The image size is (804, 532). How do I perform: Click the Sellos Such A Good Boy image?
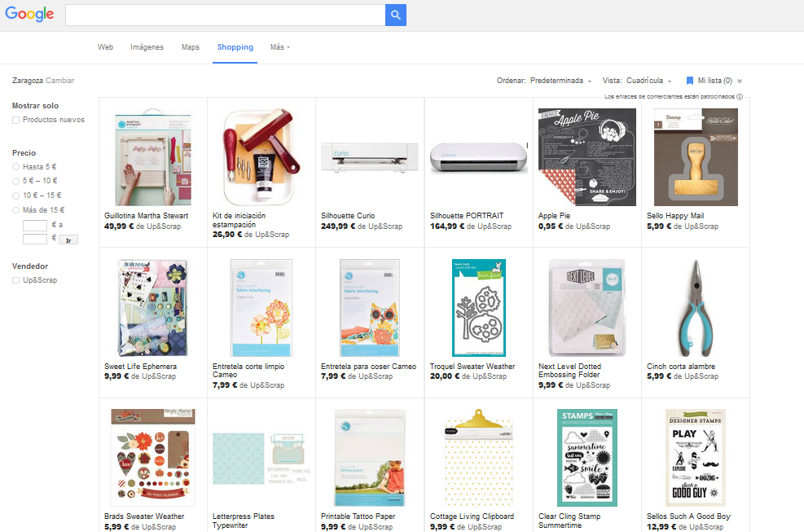click(x=696, y=458)
